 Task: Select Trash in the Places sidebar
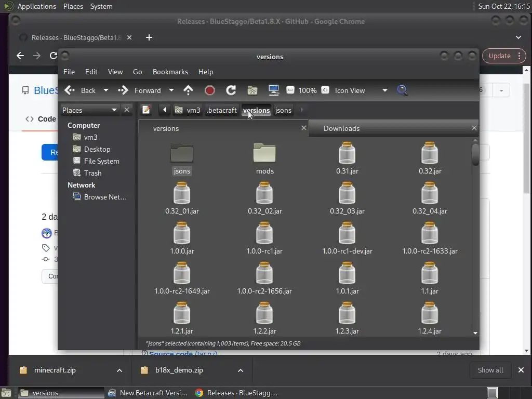pyautogui.click(x=92, y=173)
